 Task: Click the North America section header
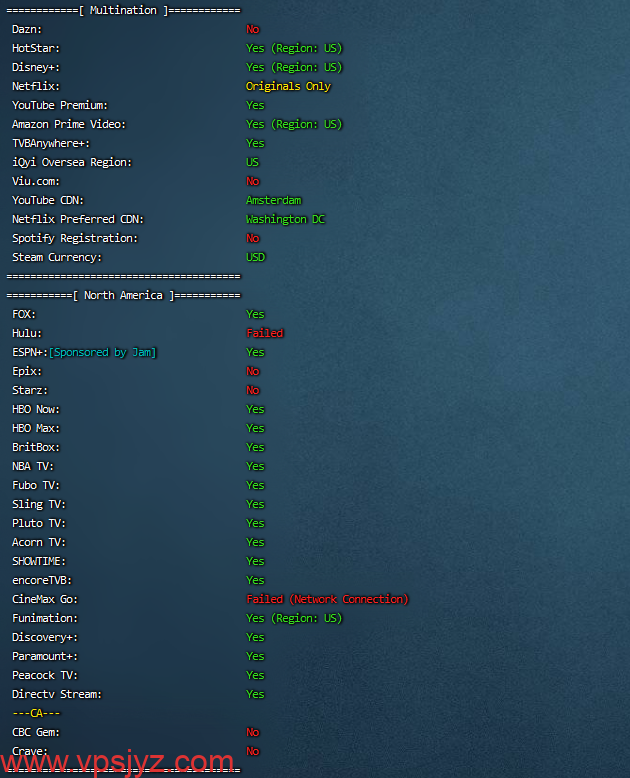coord(123,295)
